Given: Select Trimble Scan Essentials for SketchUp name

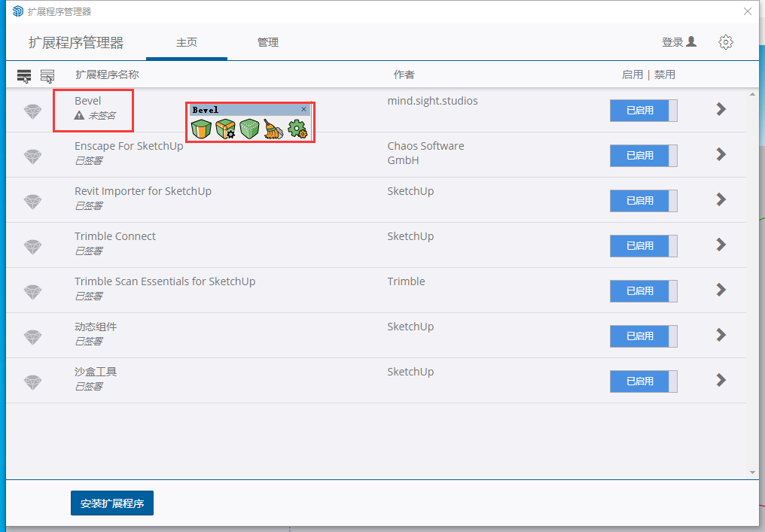Looking at the screenshot, I should coord(165,281).
